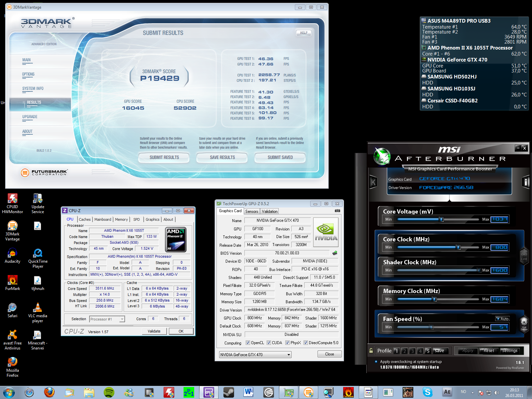This screenshot has width=532, height=399.
Task: Launch FurMark desktop shortcut
Action: coord(13,283)
